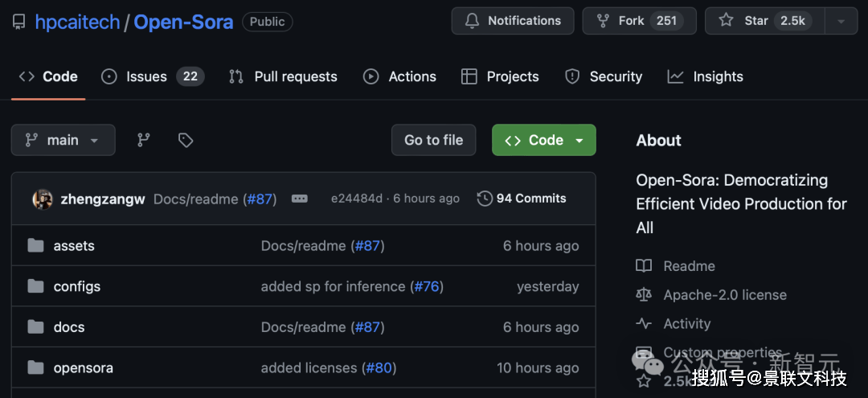Open the assets folder
868x398 pixels.
click(74, 246)
